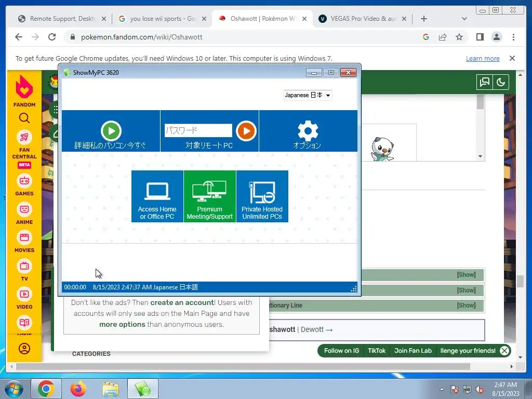The height and width of the screenshot is (399, 532).
Task: Click the taskbar clock showing 2:47 AM
Action: point(506,389)
